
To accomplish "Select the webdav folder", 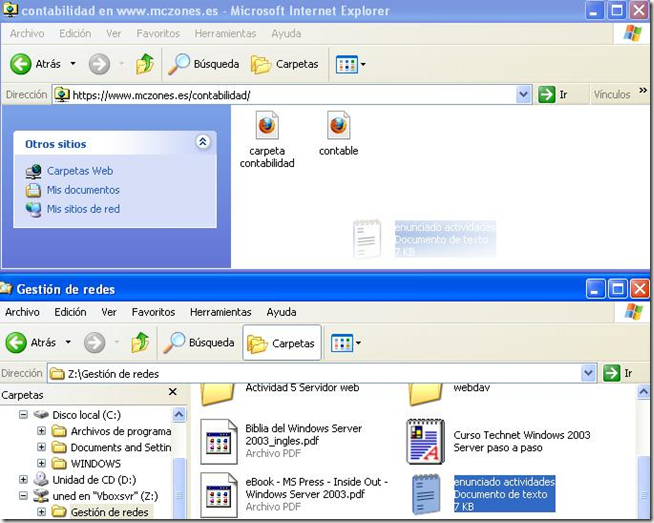I will [x=471, y=388].
